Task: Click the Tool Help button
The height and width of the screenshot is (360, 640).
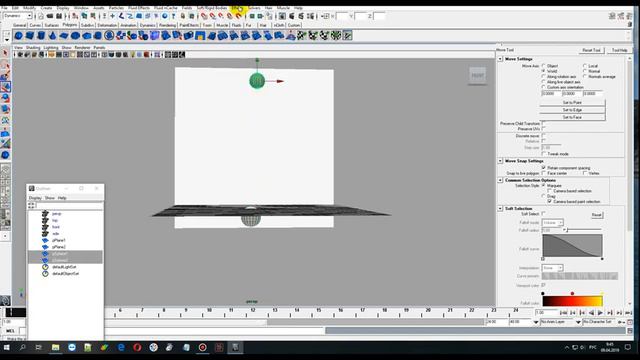Action: (620, 50)
